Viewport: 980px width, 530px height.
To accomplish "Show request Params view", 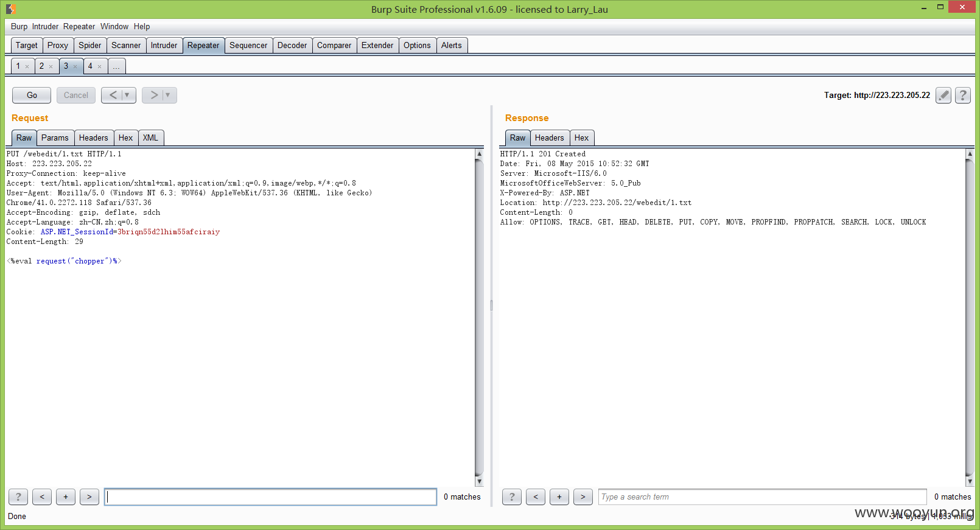I will pyautogui.click(x=55, y=138).
